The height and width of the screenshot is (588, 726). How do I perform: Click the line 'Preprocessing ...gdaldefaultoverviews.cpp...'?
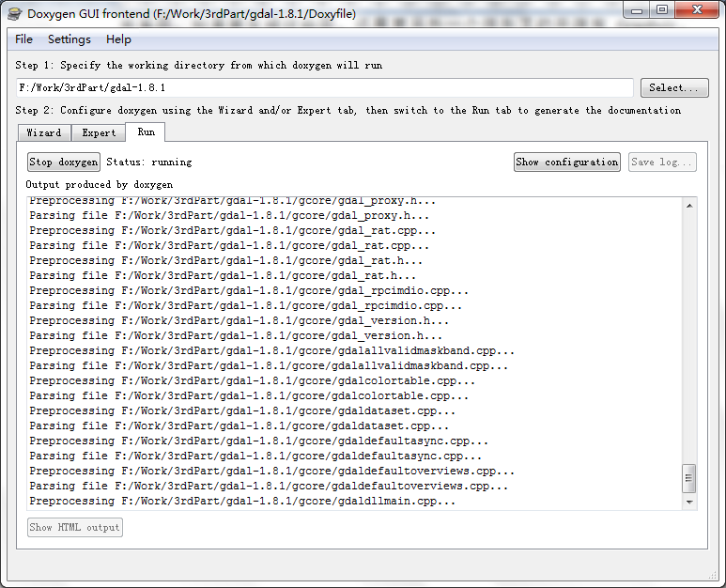[272, 472]
